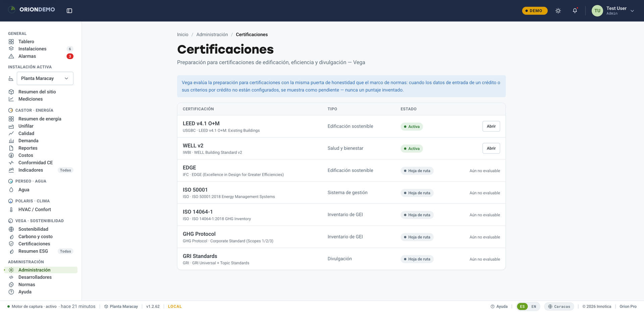Screen dimensions: 644x312
Task: Click the GRI Standards row title
Action: click(200, 256)
